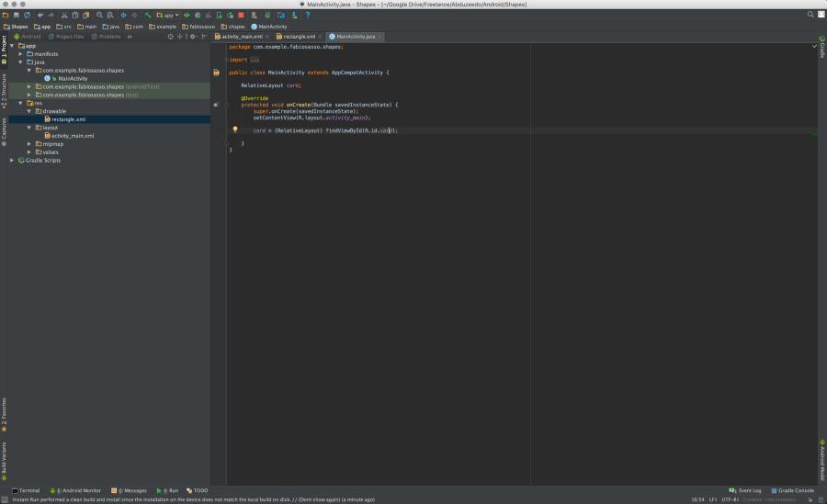Click the Save All toolbar icon

(16, 16)
